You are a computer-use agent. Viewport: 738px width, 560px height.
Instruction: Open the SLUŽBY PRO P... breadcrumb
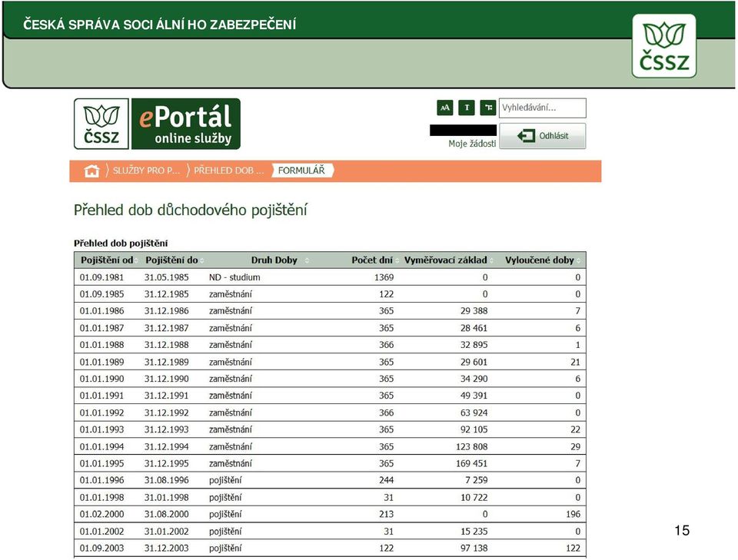[x=146, y=171]
